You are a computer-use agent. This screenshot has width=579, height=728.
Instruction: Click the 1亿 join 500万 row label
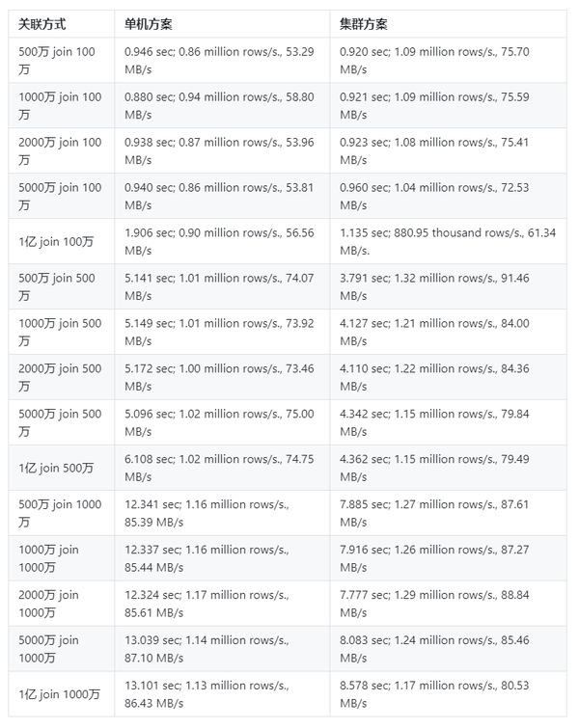pyautogui.click(x=56, y=468)
